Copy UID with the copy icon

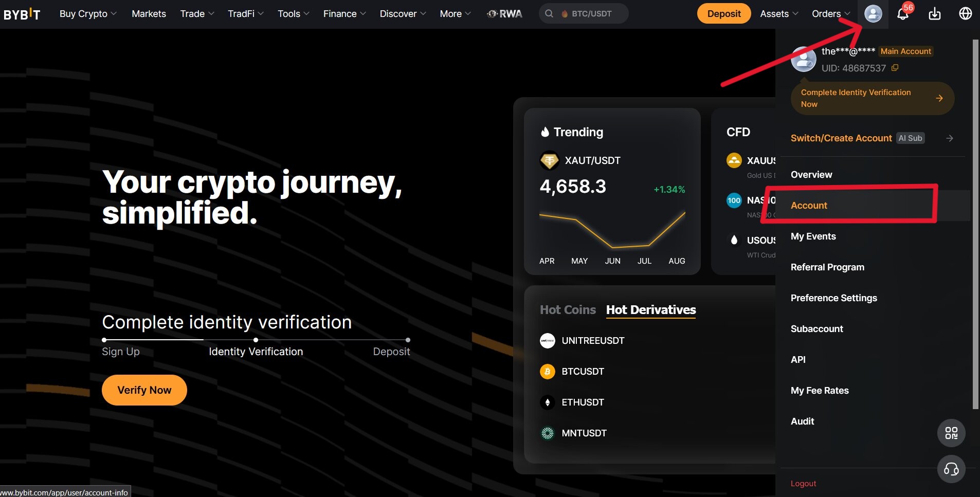[895, 68]
